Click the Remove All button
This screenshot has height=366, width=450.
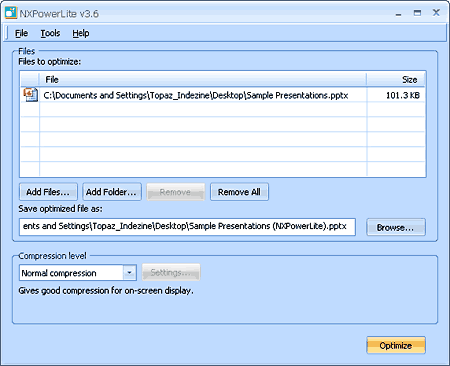[239, 192]
